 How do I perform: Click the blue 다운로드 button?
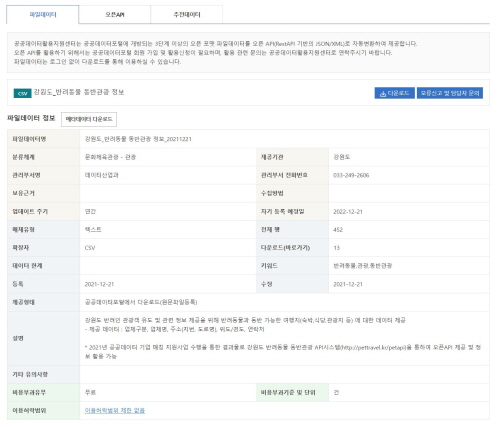click(395, 93)
